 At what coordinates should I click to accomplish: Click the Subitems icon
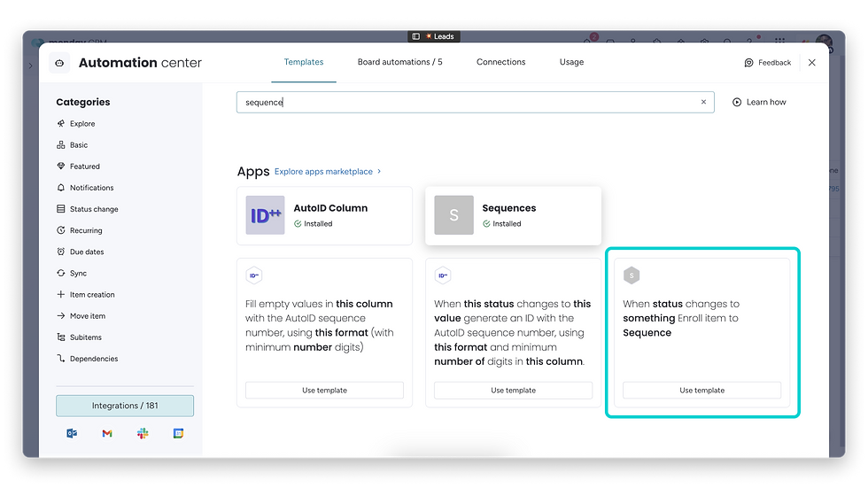click(x=61, y=337)
